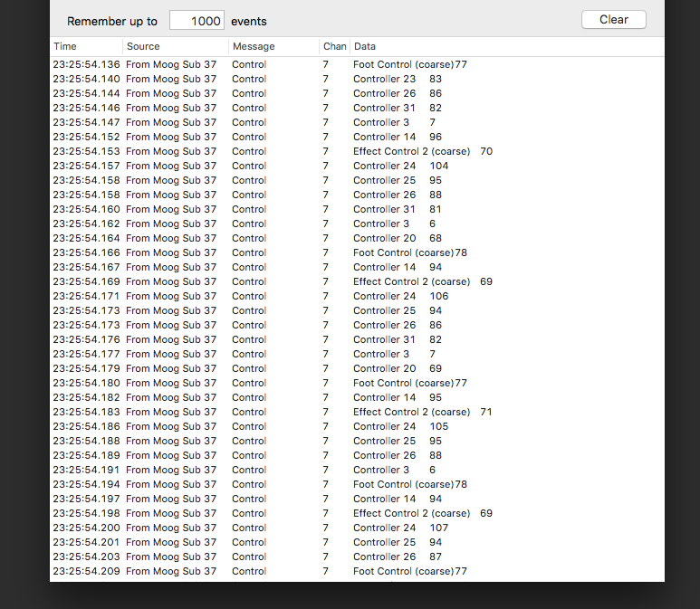Click the Source column header
The image size is (700, 609).
click(175, 46)
